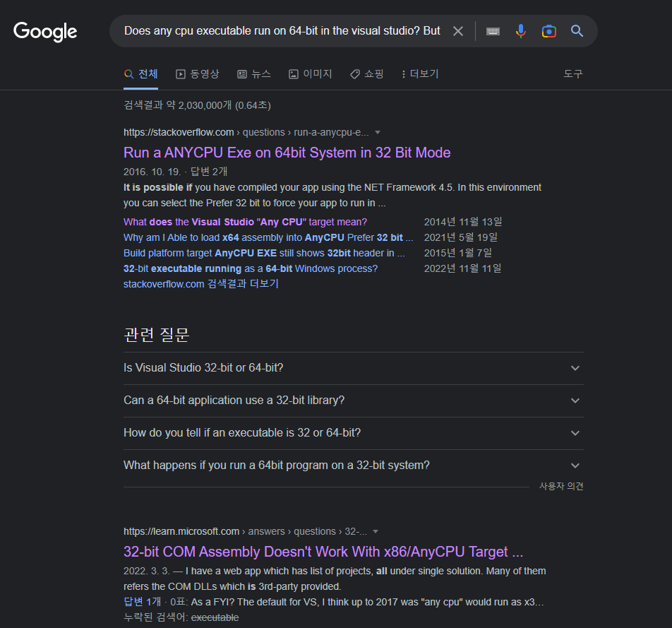Open '32-bit executable running as a 64-bit' link
The width and height of the screenshot is (672, 628).
click(x=251, y=268)
